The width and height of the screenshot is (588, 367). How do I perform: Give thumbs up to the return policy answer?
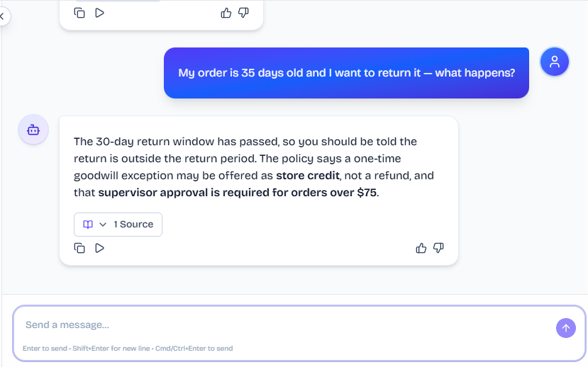[421, 248]
